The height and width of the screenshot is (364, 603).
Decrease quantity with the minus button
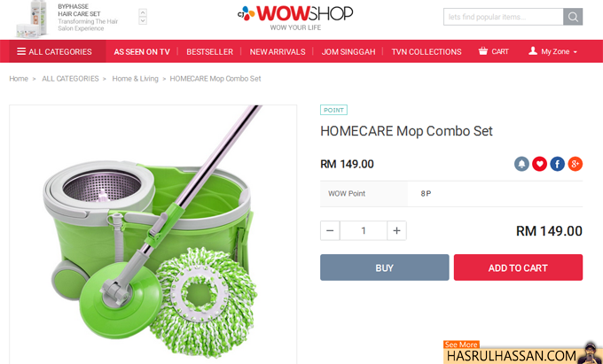click(330, 231)
